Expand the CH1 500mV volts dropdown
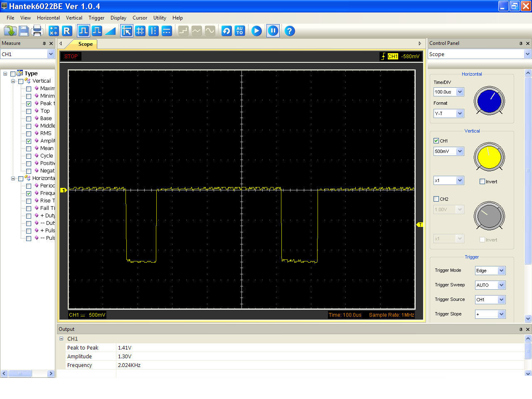Viewport: 532px width, 399px height. 460,151
